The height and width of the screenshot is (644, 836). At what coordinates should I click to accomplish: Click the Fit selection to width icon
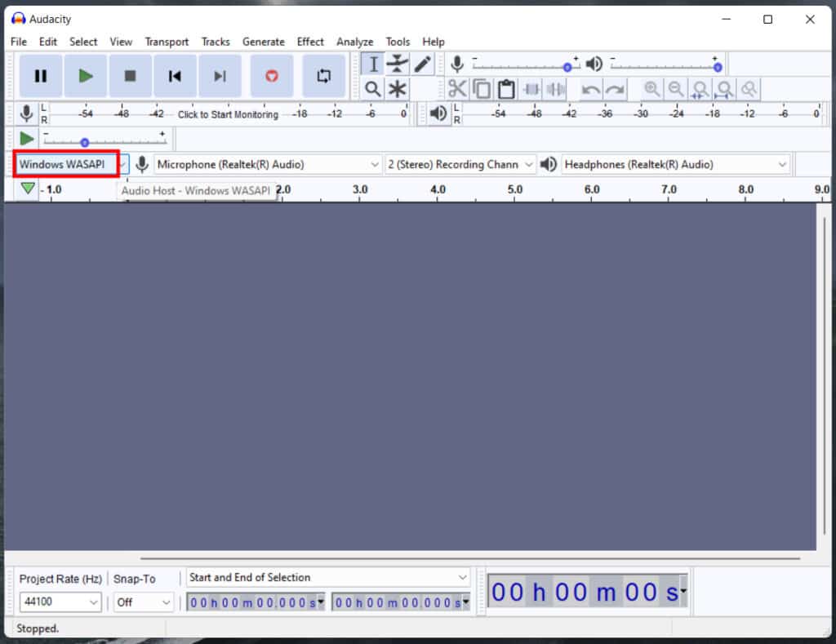(x=700, y=89)
